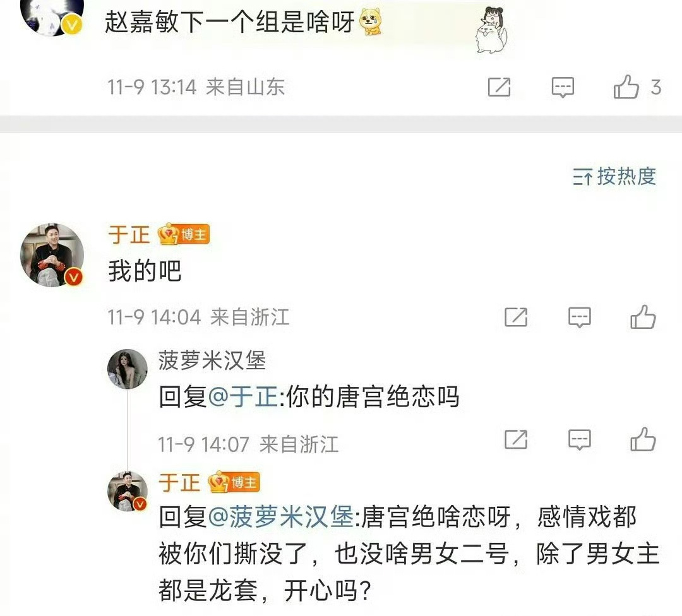Like the 赵嘉敏 comment with 3 likes
The height and width of the screenshot is (616, 682).
(x=626, y=86)
